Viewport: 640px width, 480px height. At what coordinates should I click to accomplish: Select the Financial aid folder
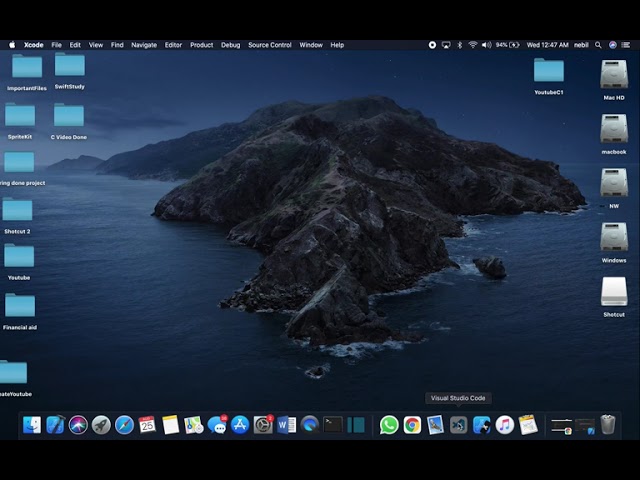click(20, 311)
